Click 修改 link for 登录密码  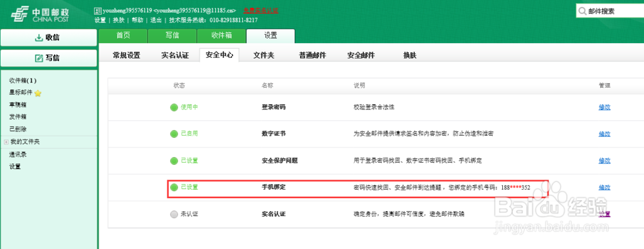point(605,107)
